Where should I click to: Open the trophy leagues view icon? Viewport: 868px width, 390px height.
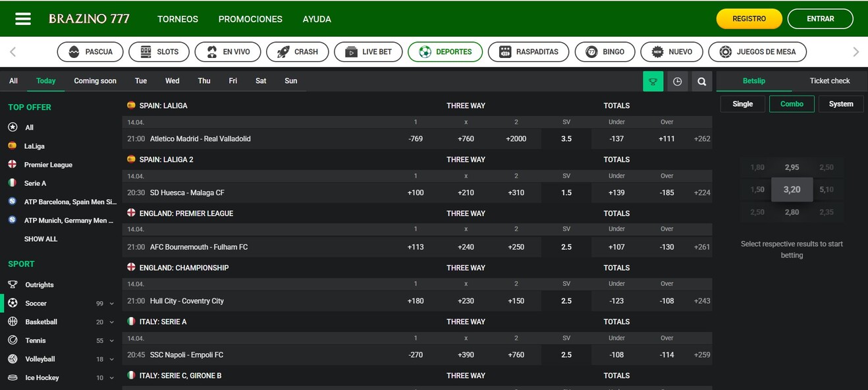(x=653, y=81)
